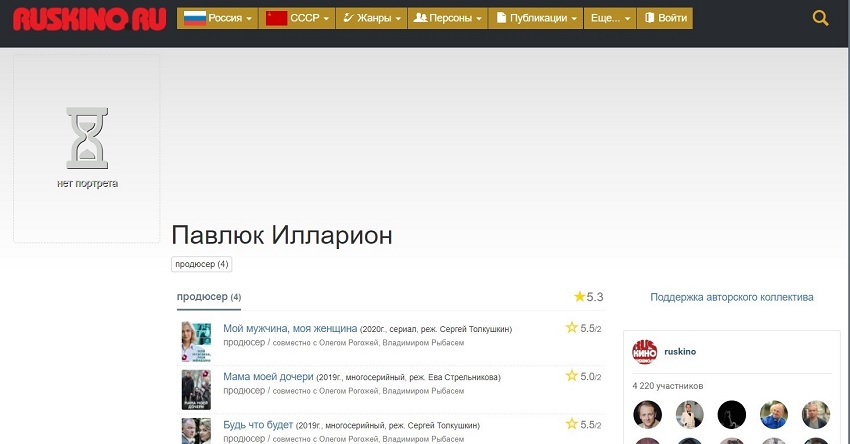Screen dimensions: 850x444
Task: Open the ruskino group name link
Action: pos(680,351)
